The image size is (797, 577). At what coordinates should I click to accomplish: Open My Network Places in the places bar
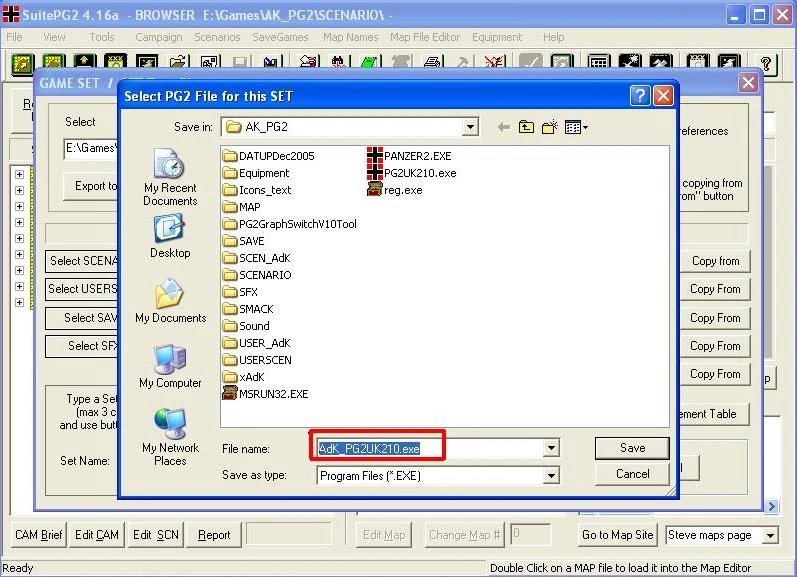click(170, 437)
